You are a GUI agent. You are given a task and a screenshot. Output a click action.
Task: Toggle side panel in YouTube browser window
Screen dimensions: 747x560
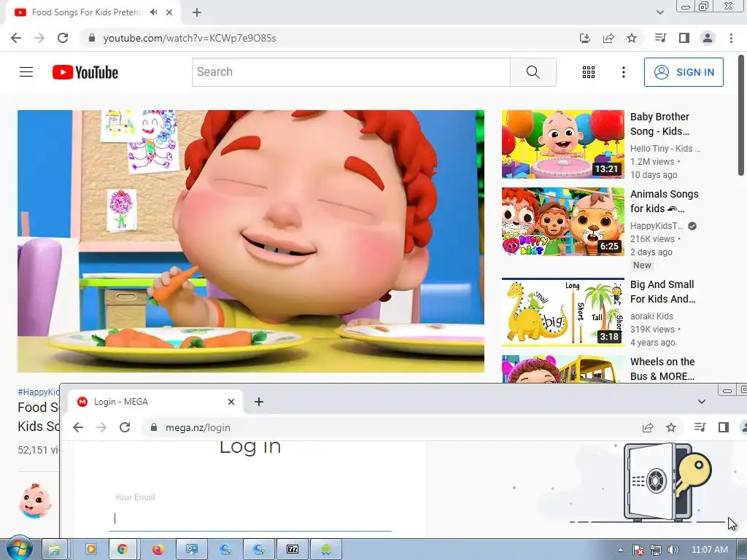(x=684, y=38)
